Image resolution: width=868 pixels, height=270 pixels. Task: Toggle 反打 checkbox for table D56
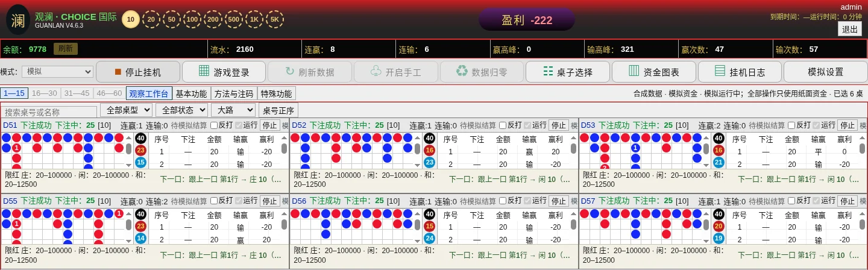[x=503, y=201]
